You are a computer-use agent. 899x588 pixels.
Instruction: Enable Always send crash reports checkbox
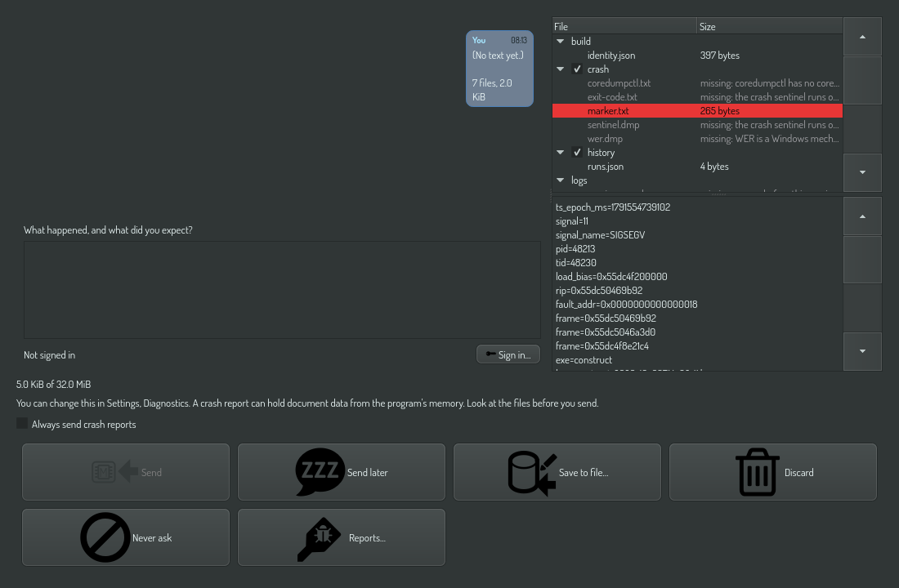(x=22, y=424)
